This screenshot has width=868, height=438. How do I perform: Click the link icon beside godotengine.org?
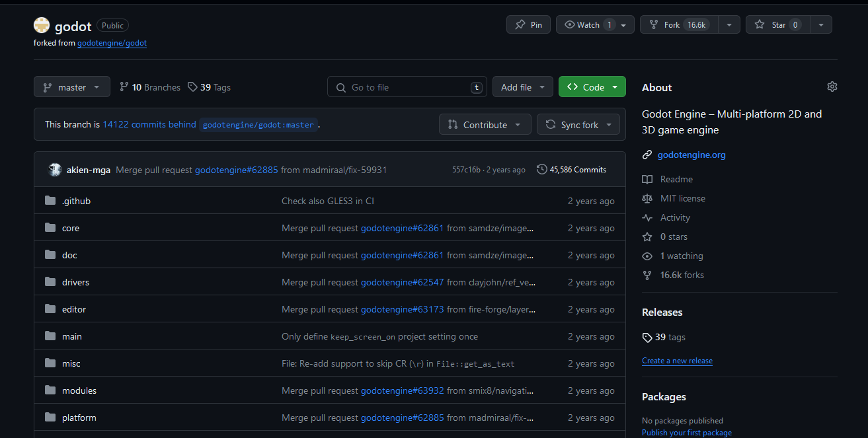point(647,155)
